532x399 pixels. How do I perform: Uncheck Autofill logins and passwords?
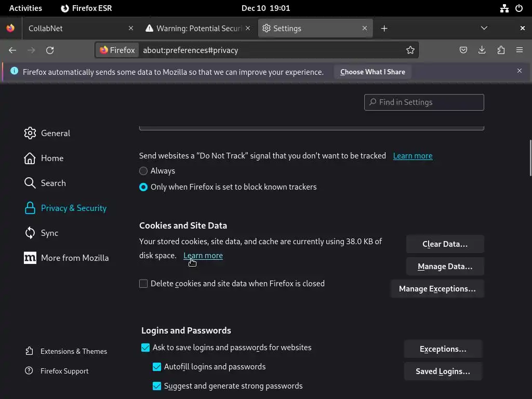tap(157, 367)
